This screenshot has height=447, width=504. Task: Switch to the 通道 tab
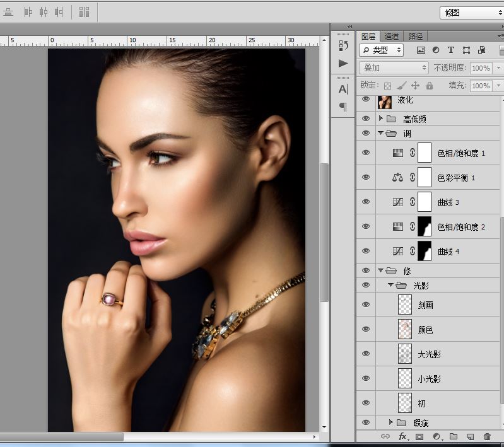[392, 37]
